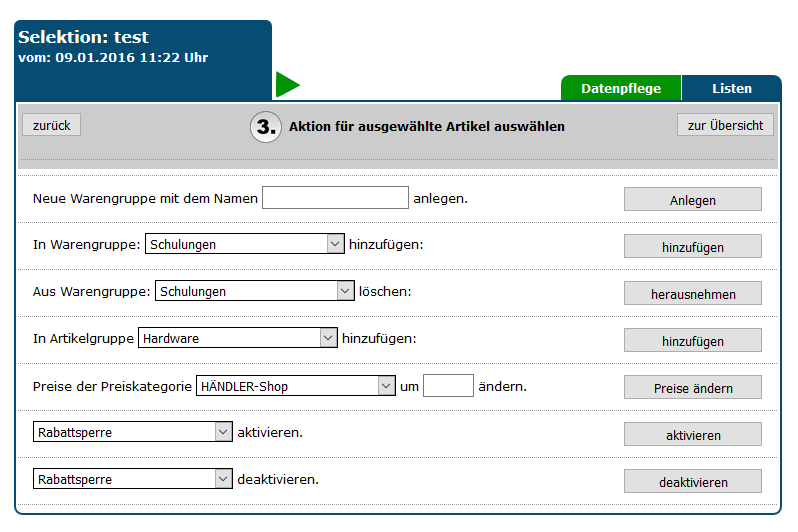
Task: Switch to the Datenpflege tab
Action: tap(621, 88)
